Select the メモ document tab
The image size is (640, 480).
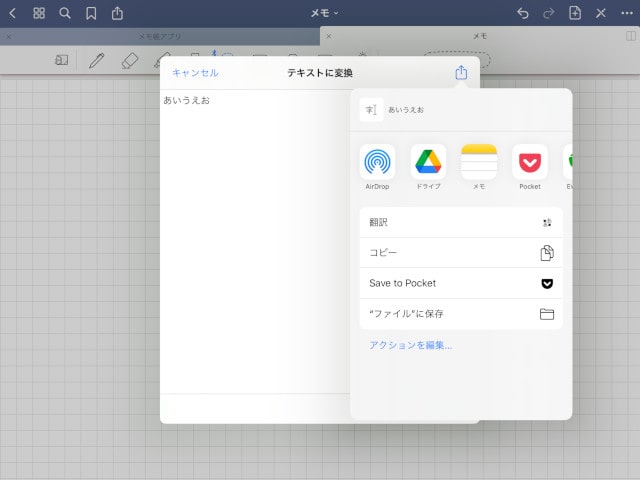(480, 36)
